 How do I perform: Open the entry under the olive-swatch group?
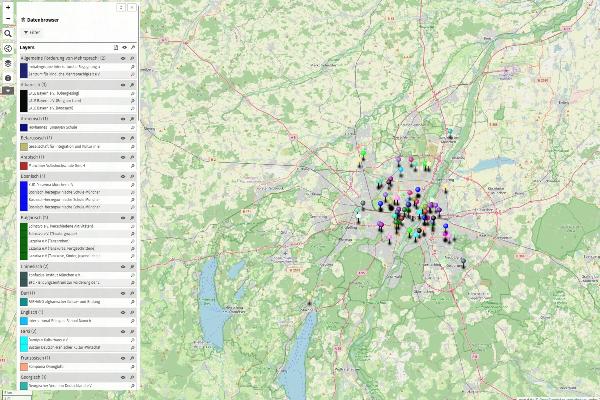click(64, 147)
